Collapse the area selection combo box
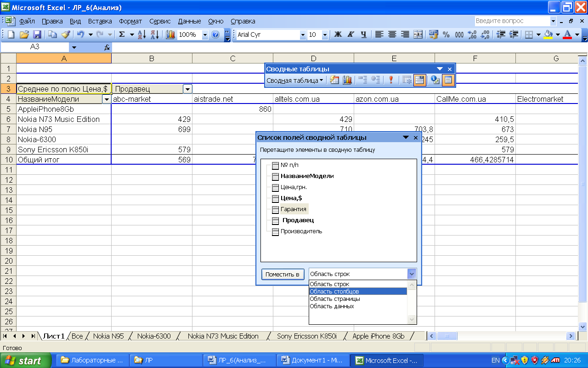Image resolution: width=588 pixels, height=368 pixels. (412, 274)
